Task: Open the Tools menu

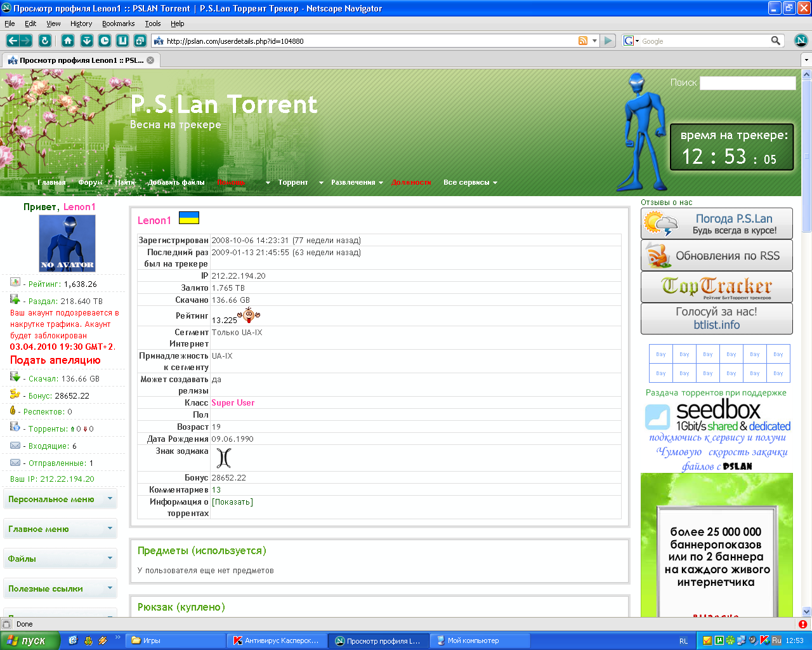Action: click(153, 23)
